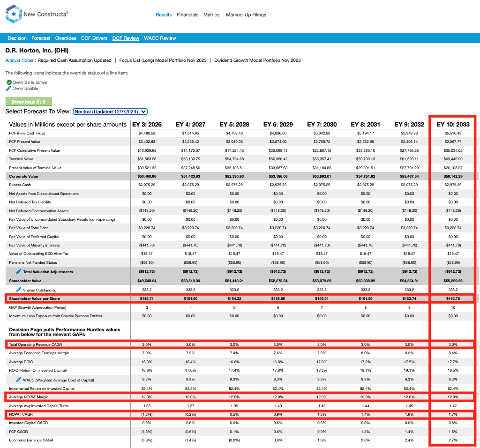This screenshot has height=448, width=480.
Task: Click the Corporate Value row label
Action: click(x=23, y=176)
